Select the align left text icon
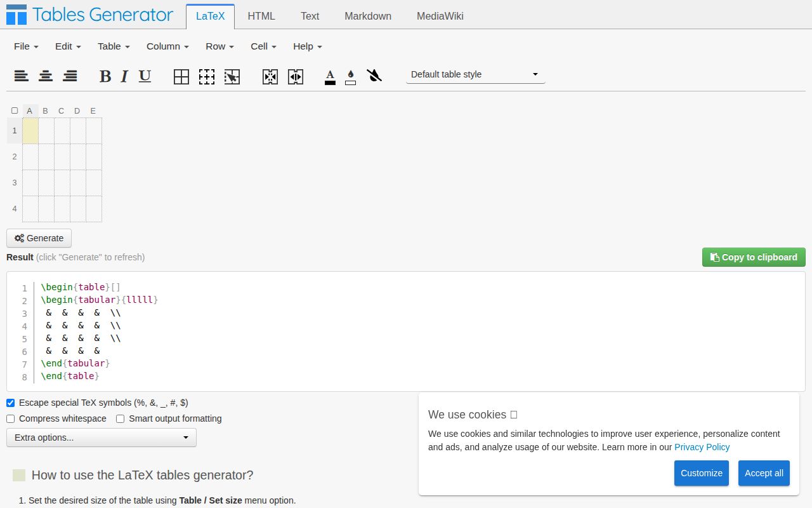The width and height of the screenshot is (812, 508). (x=21, y=76)
